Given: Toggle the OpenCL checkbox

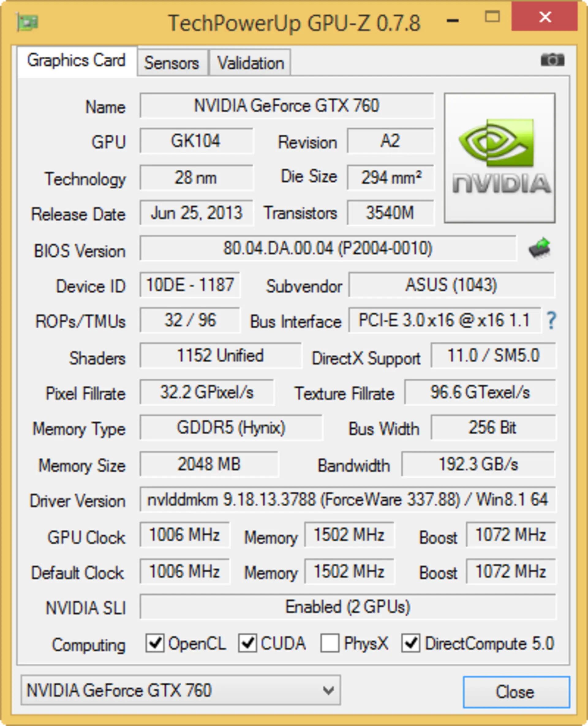Looking at the screenshot, I should [155, 643].
